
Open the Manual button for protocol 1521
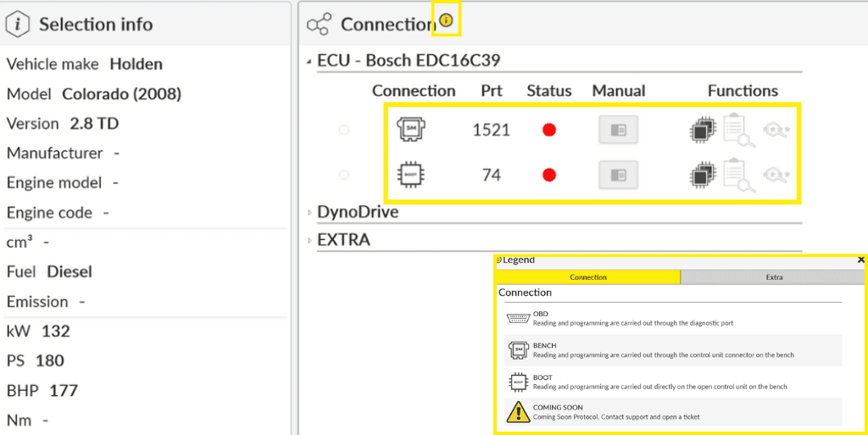618,130
